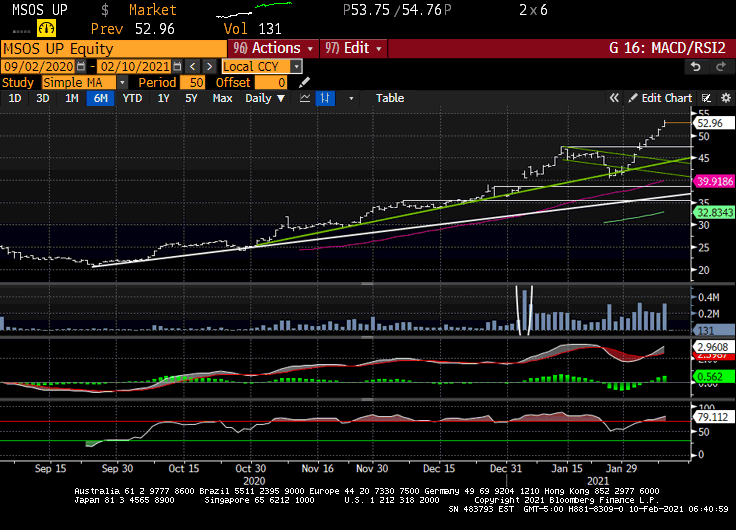
Task: Select the 1D range tab
Action: [15, 98]
